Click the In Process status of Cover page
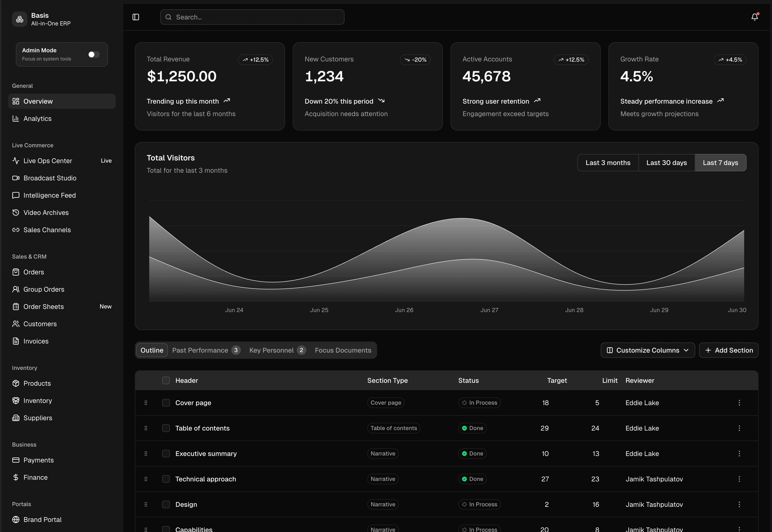Viewport: 772px width, 532px height. point(479,403)
